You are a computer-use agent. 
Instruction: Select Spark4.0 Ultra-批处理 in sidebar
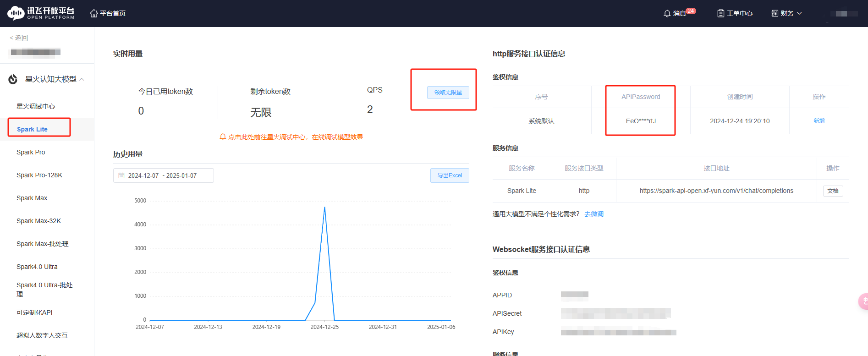[x=44, y=290]
